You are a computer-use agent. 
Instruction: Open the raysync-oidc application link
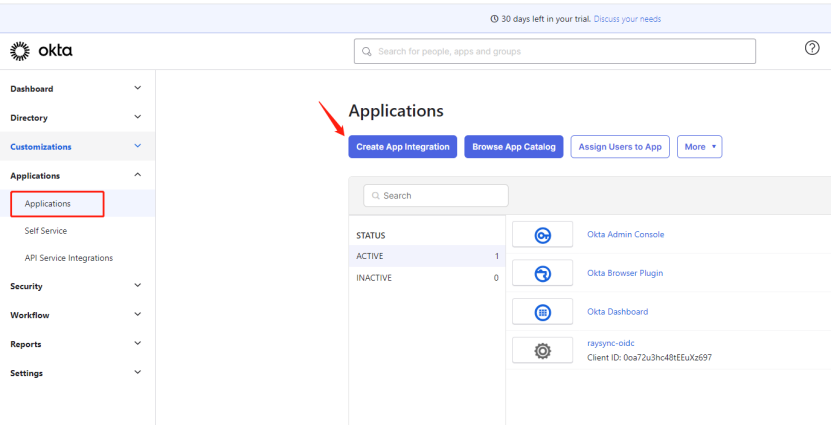[612, 343]
